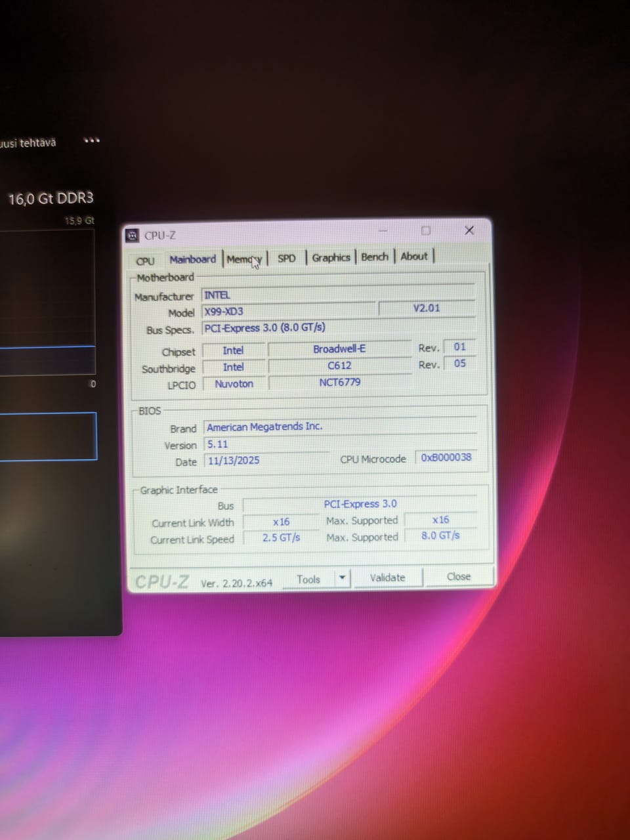Select the Manufacturer value INTEL
Image resolution: width=630 pixels, height=840 pixels.
(x=338, y=295)
